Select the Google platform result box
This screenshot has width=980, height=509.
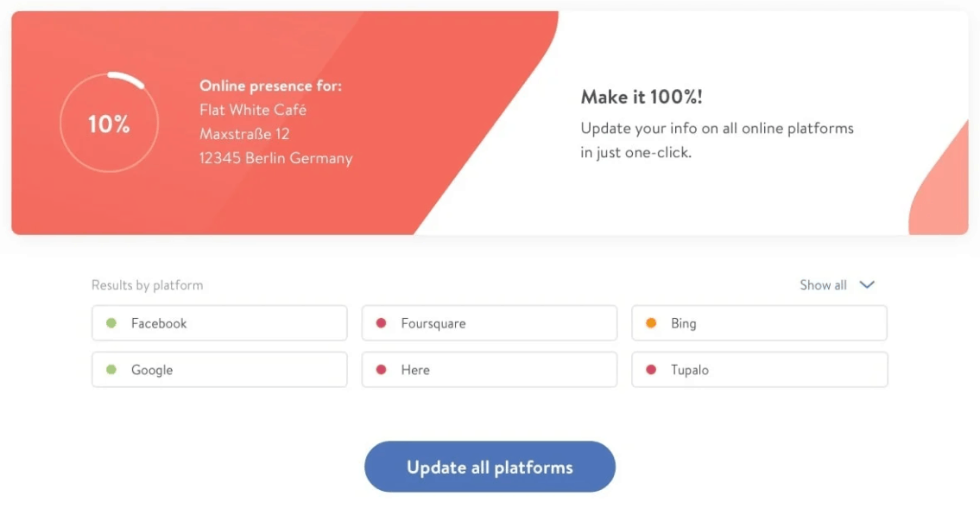point(219,370)
